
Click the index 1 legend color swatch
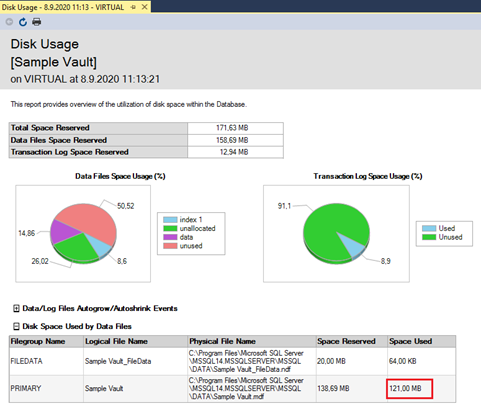(x=170, y=220)
